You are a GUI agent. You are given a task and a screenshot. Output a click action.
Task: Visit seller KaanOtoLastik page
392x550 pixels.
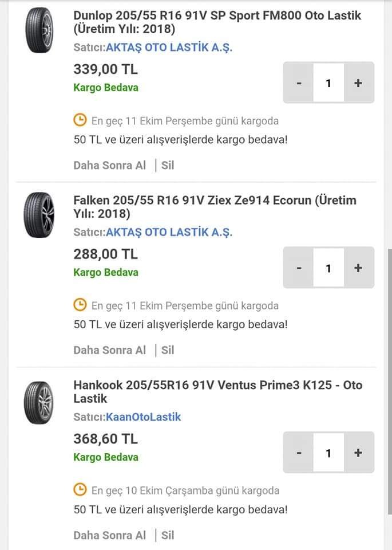tap(143, 417)
